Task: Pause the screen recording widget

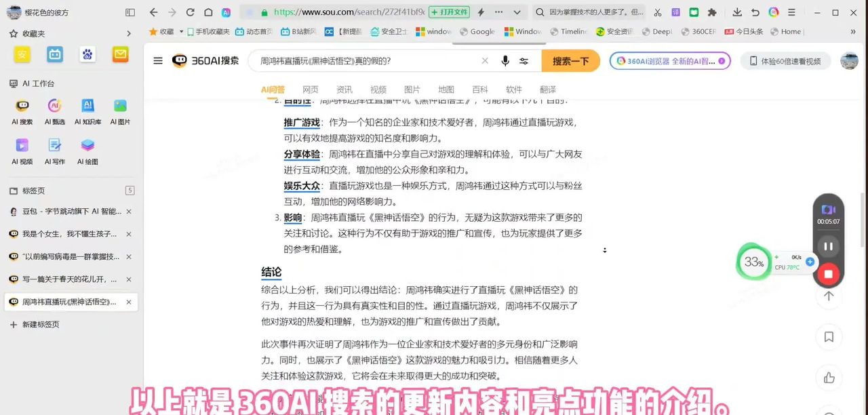Action: point(828,246)
